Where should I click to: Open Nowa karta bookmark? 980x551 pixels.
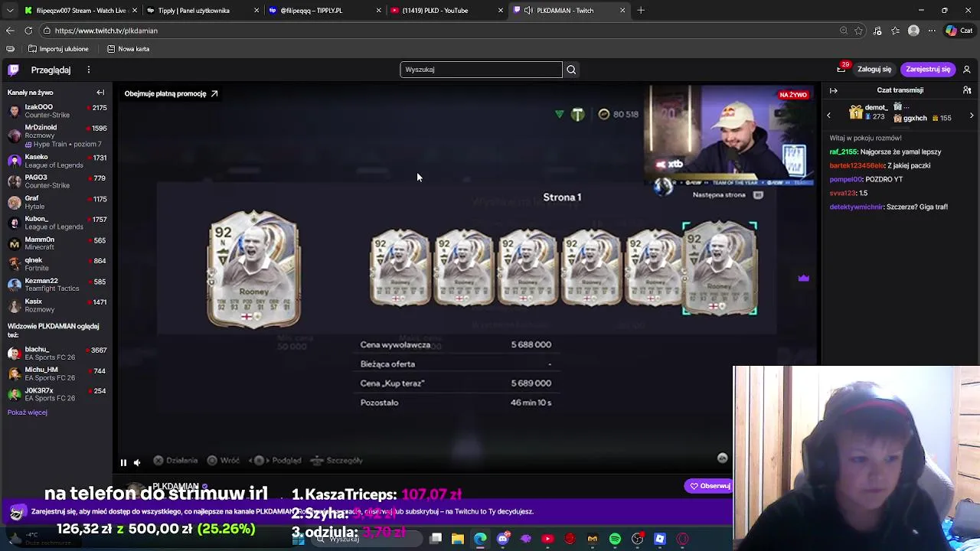(128, 49)
